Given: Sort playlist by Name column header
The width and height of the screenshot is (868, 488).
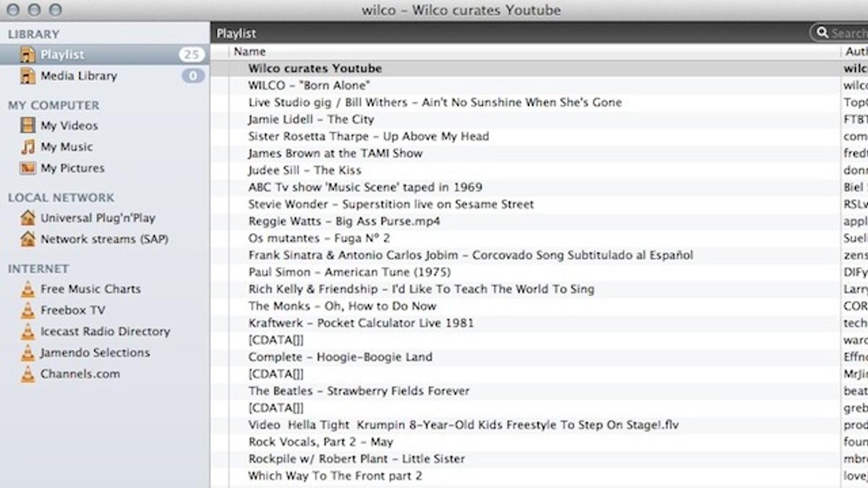Looking at the screenshot, I should pyautogui.click(x=250, y=51).
